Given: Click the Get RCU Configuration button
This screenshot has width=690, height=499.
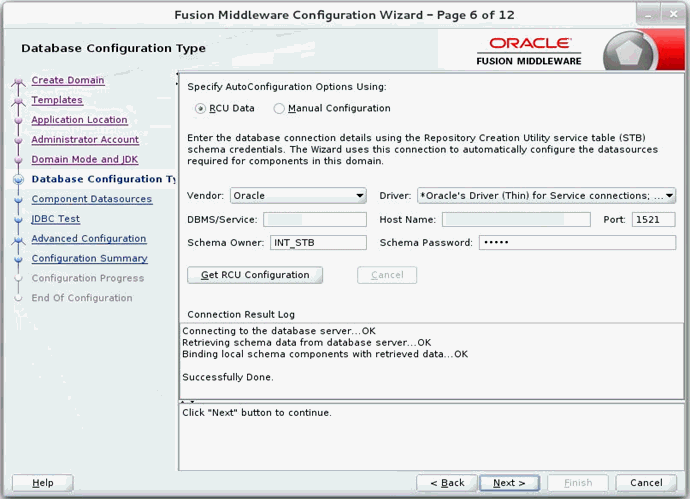Looking at the screenshot, I should (255, 275).
